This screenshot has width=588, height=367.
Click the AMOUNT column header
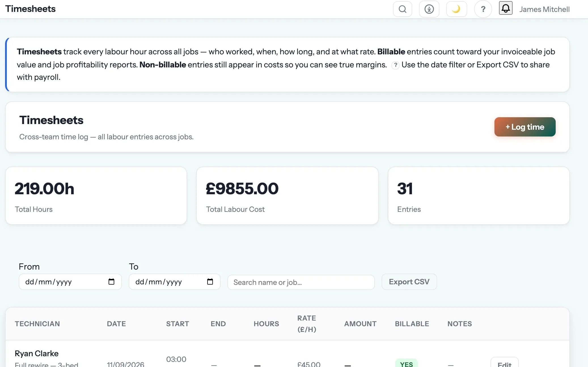click(360, 324)
